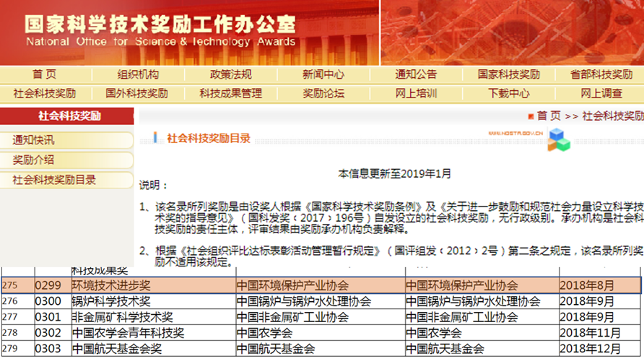
Task: Open 国外科技奖励 menu item
Action: [136, 93]
